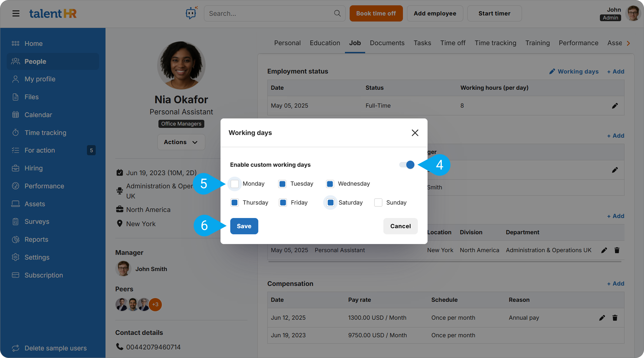Switch to the Documents tab

click(387, 43)
